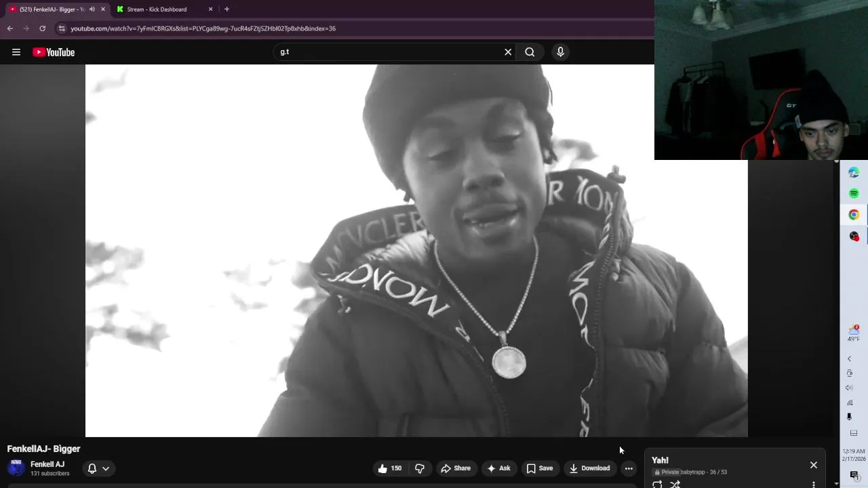
Task: Open the network Wi-Fi tray icon
Action: point(850,403)
